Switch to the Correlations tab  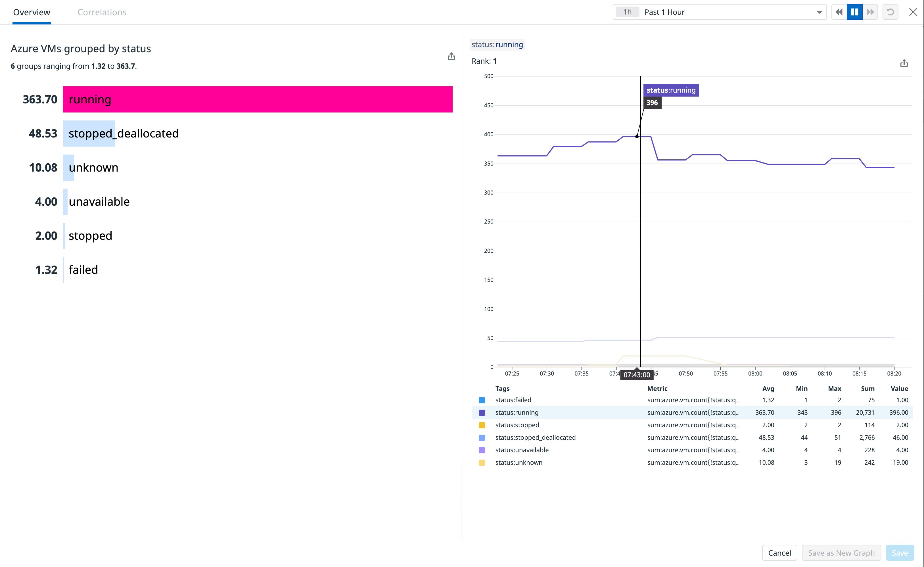point(102,12)
